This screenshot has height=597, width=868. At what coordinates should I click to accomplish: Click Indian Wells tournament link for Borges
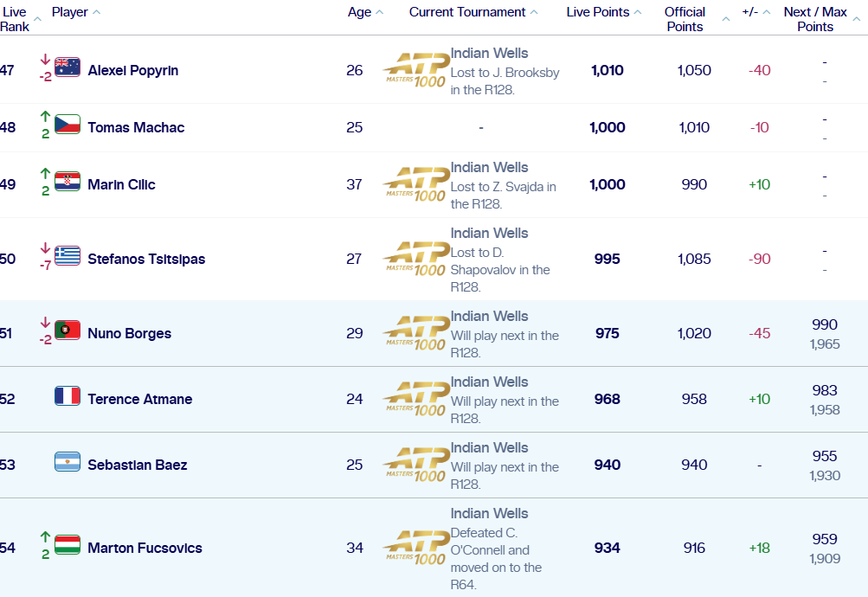pos(489,316)
